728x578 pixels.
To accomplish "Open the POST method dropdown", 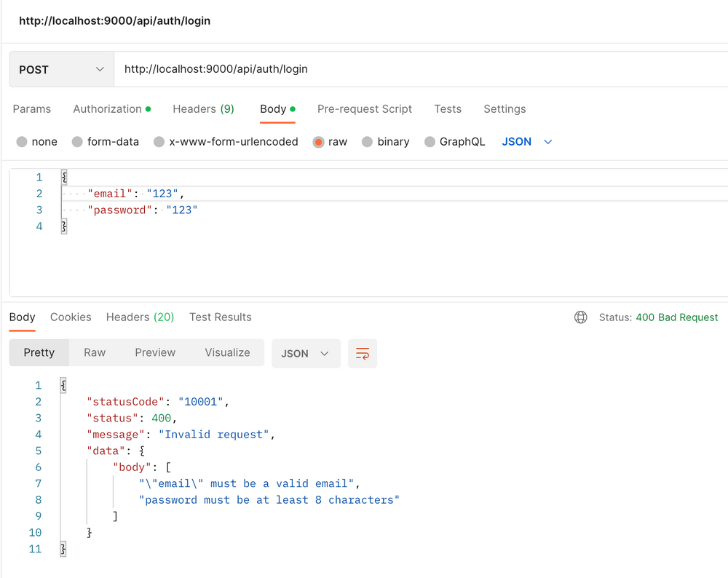I will click(62, 69).
